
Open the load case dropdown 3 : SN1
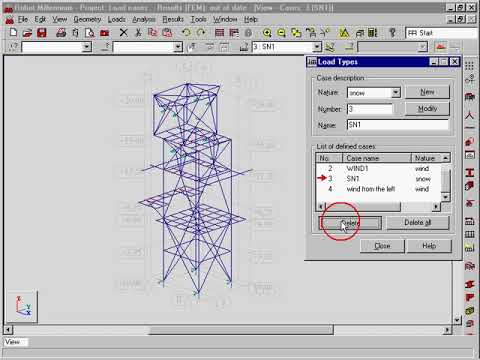317,47
